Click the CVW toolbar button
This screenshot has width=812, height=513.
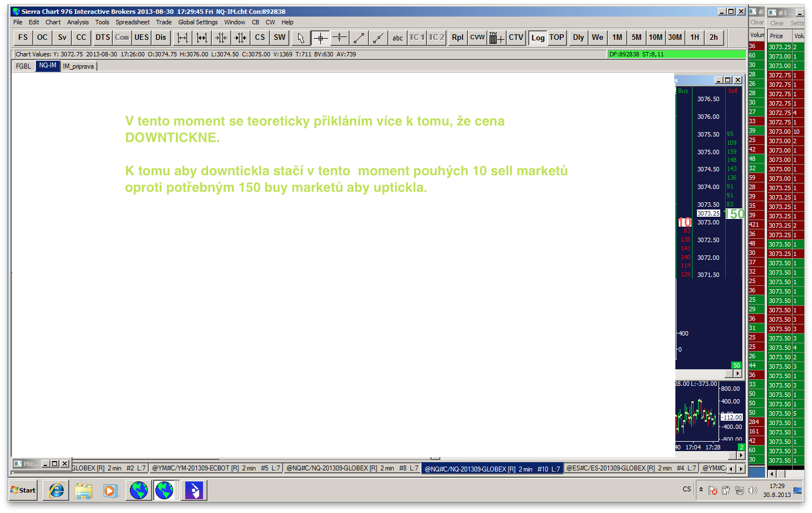click(477, 38)
